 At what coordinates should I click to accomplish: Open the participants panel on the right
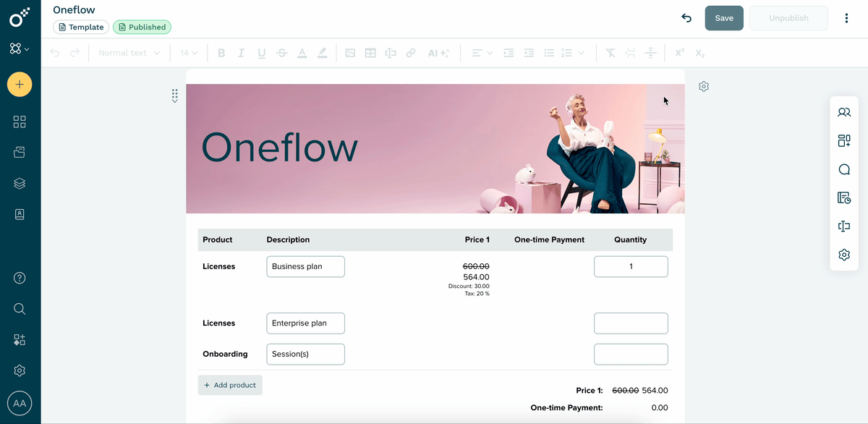844,112
